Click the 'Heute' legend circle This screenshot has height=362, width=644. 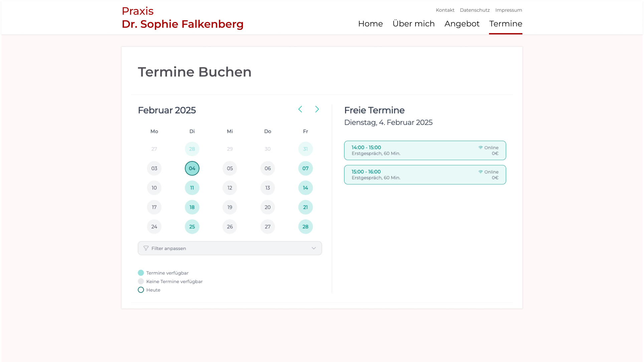141,290
